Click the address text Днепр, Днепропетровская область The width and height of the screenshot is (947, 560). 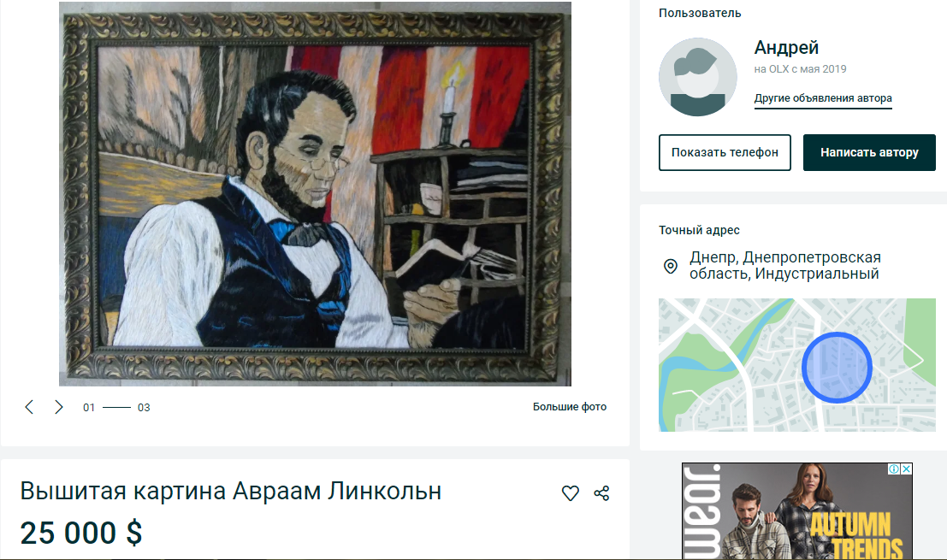[x=785, y=266]
